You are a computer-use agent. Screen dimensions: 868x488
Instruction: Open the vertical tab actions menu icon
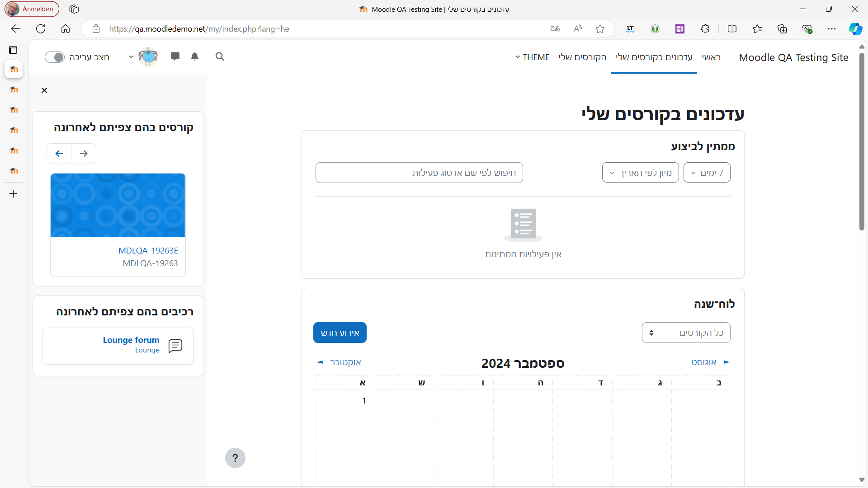(14, 50)
